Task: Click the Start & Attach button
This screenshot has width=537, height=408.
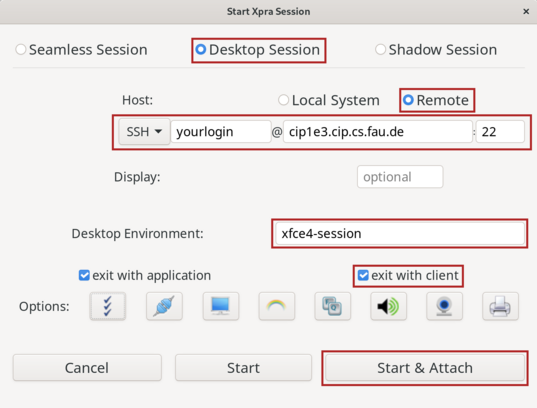Action: pos(425,368)
